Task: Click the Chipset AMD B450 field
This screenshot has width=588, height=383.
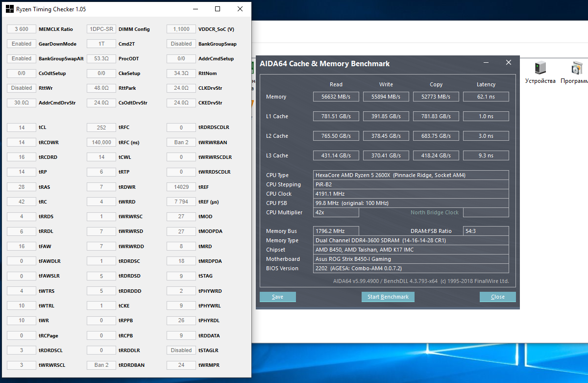Action: pyautogui.click(x=411, y=250)
